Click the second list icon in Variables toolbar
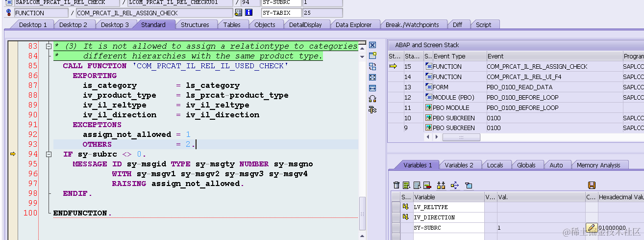 (x=417, y=185)
